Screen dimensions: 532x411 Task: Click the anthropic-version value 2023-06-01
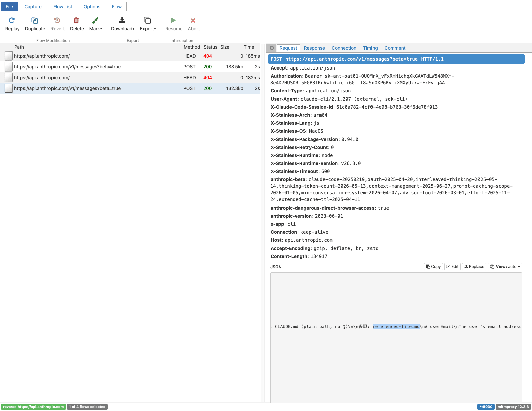[329, 216]
